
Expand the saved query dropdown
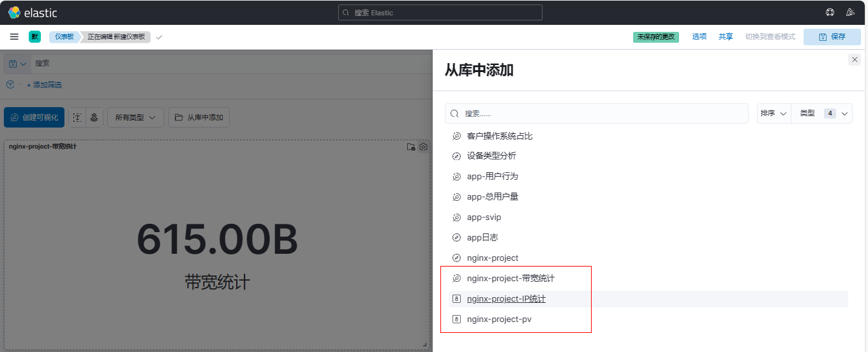18,64
